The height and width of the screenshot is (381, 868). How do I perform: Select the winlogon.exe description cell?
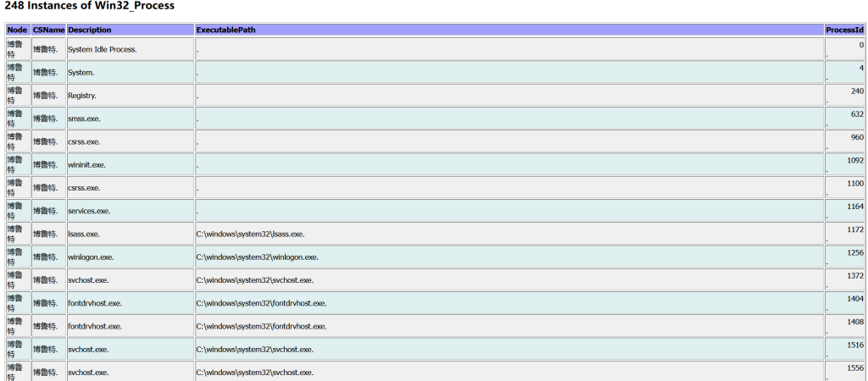click(x=91, y=257)
